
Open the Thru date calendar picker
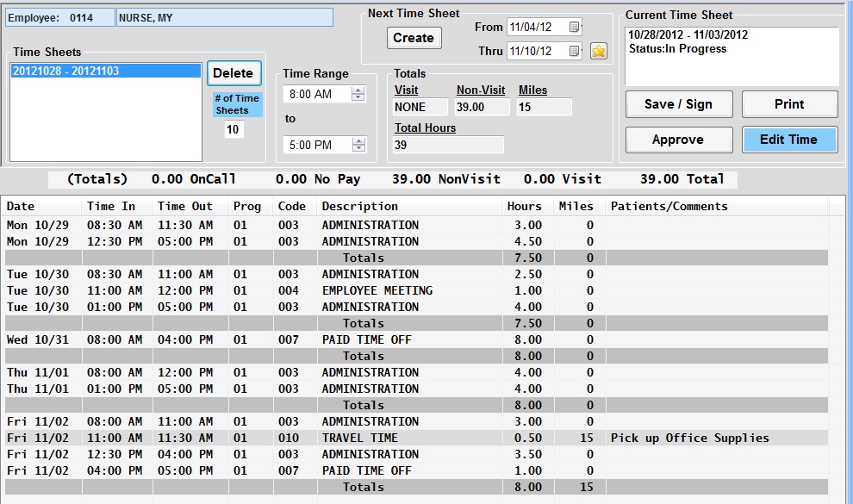click(x=575, y=52)
